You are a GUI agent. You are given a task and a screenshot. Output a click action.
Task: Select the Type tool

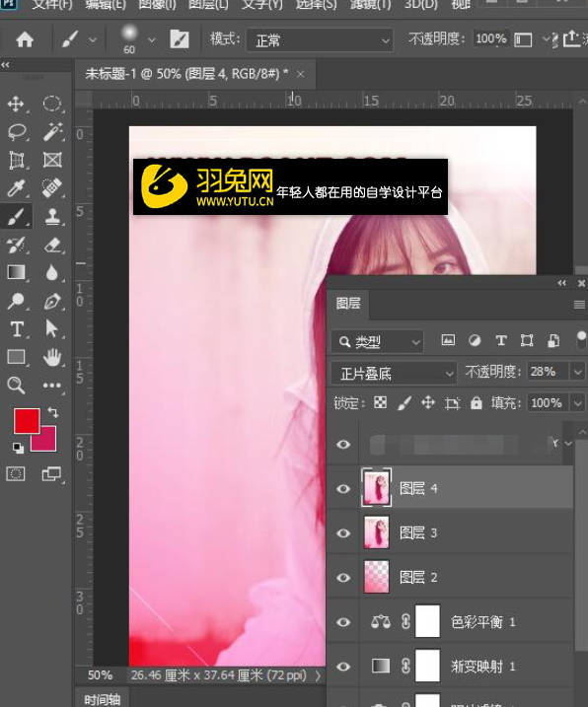click(16, 329)
